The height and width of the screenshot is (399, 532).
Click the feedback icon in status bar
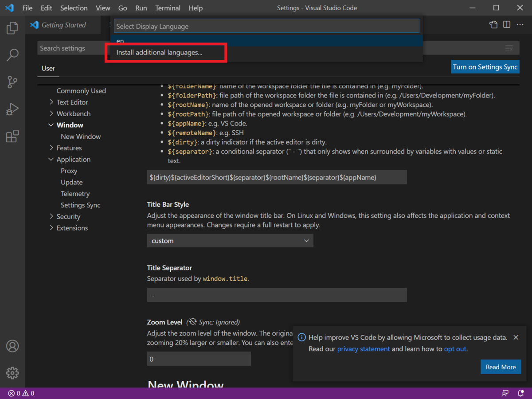pos(505,393)
